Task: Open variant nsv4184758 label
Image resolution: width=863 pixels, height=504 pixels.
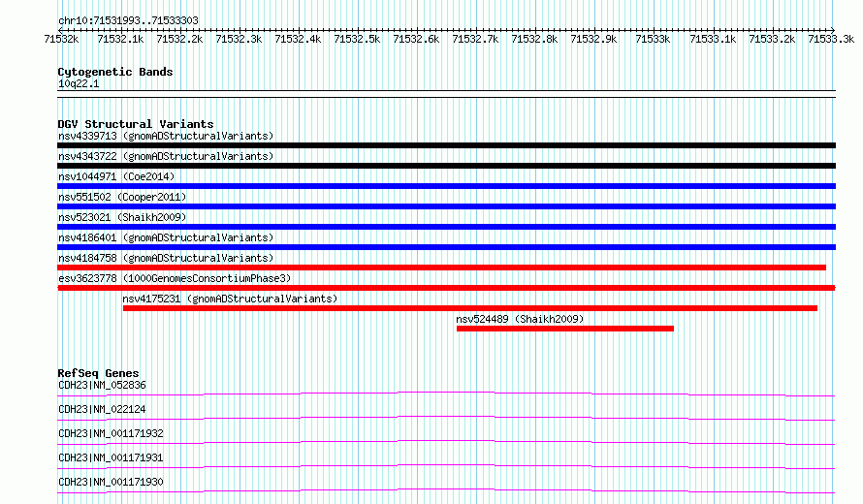Action: tap(166, 258)
